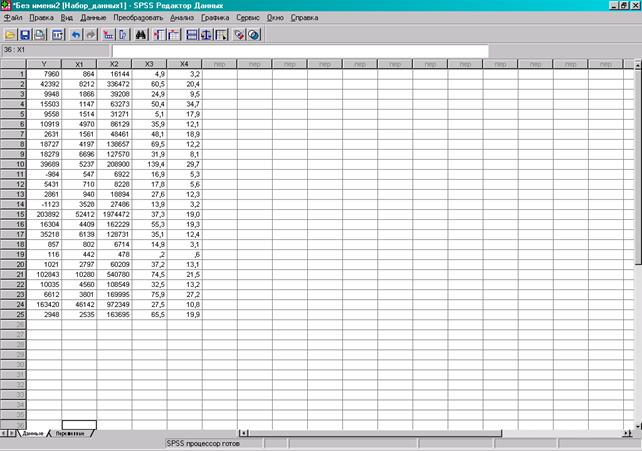Click the Go to Case toolbar icon
Screen dimensions: 642x451
tap(109, 35)
